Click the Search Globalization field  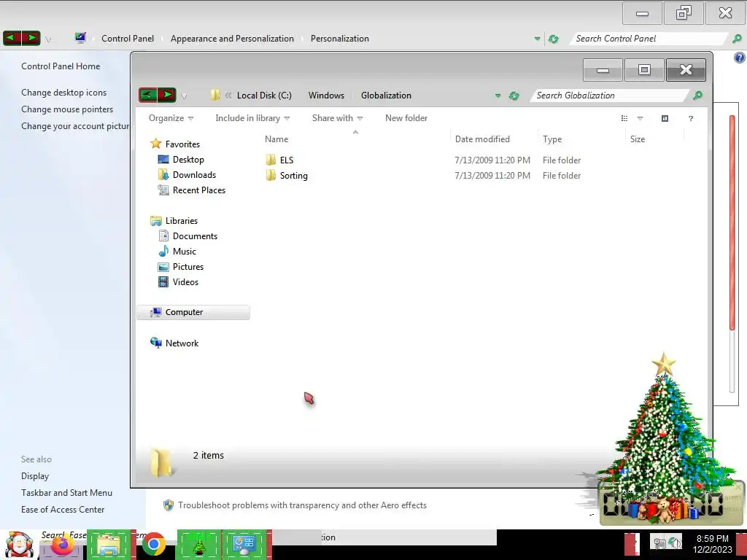[x=609, y=96]
